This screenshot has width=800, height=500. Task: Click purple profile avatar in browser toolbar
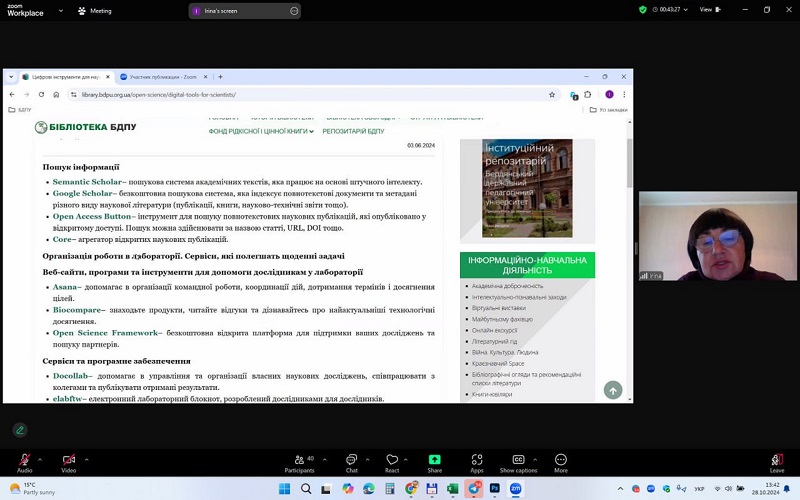609,94
